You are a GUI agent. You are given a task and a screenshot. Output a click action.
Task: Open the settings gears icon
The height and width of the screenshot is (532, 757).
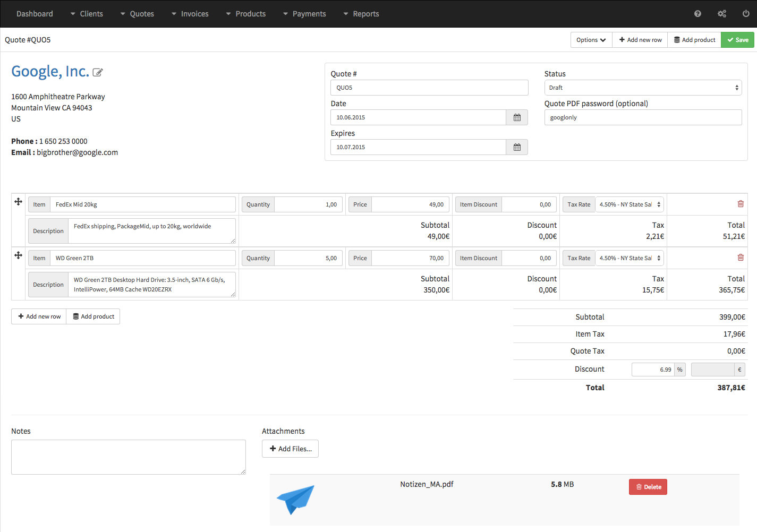pyautogui.click(x=721, y=14)
